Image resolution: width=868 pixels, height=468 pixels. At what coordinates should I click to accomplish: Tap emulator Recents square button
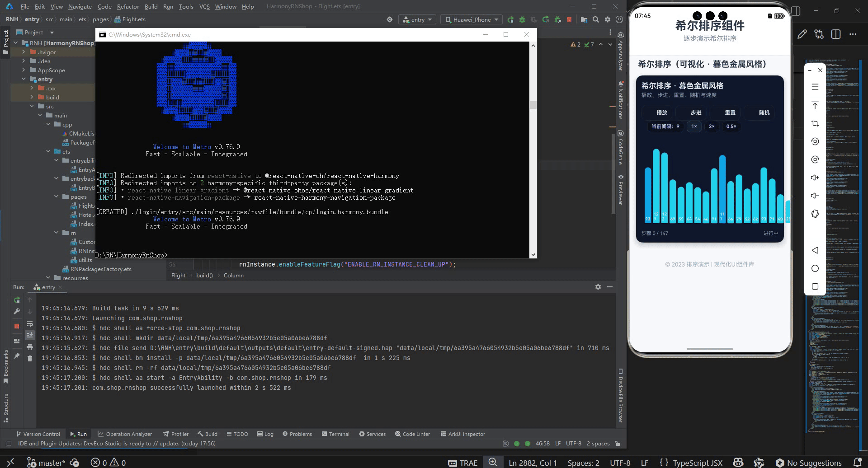[815, 286]
